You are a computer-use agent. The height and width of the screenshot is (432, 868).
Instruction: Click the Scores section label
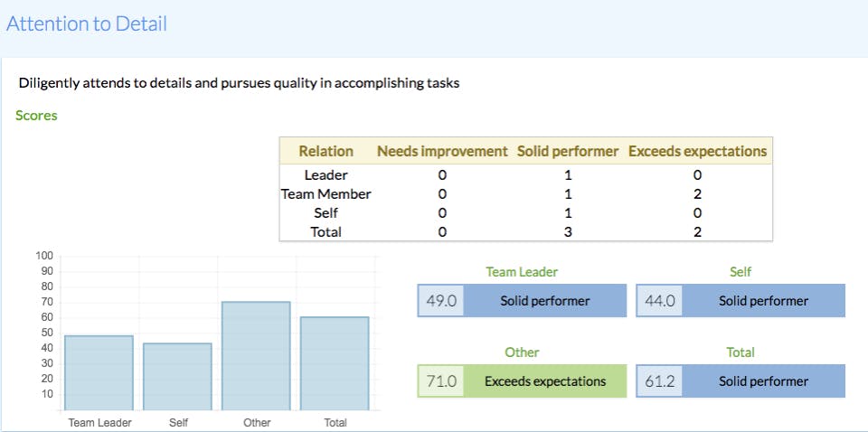coord(36,116)
